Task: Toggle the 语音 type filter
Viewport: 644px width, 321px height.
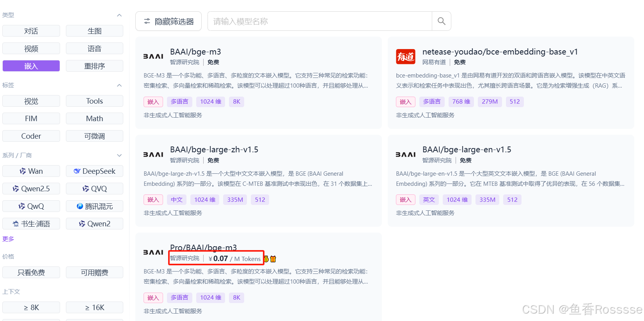Action: [94, 49]
